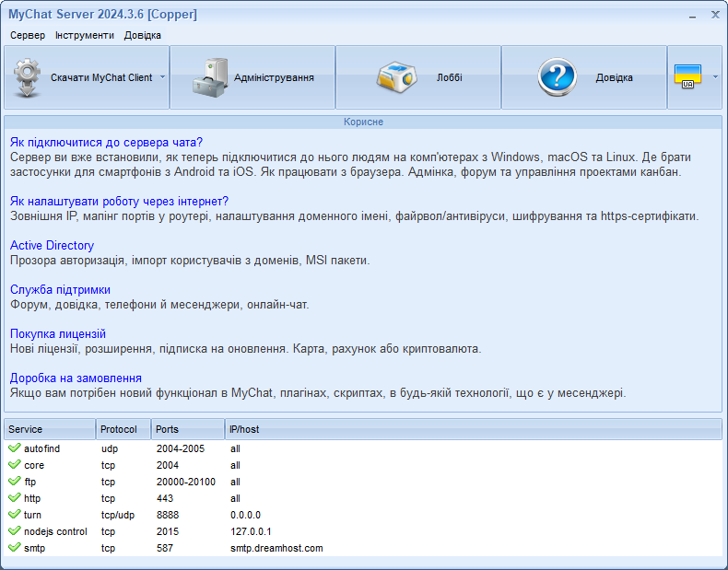This screenshot has height=570, width=728.
Task: Expand the Скачати MyChat Client dropdown arrow
Action: pyautogui.click(x=162, y=77)
